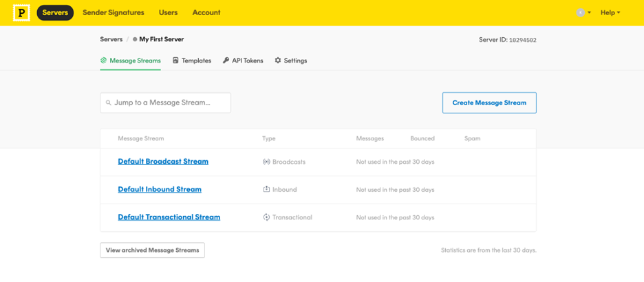Open the Default Inbound Stream link

(x=160, y=189)
